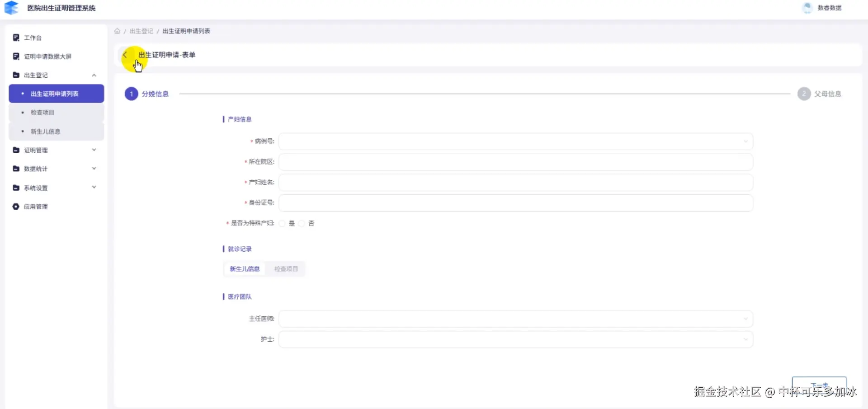The width and height of the screenshot is (868, 409).
Task: Go to home via breadcrumb house icon
Action: click(x=117, y=31)
